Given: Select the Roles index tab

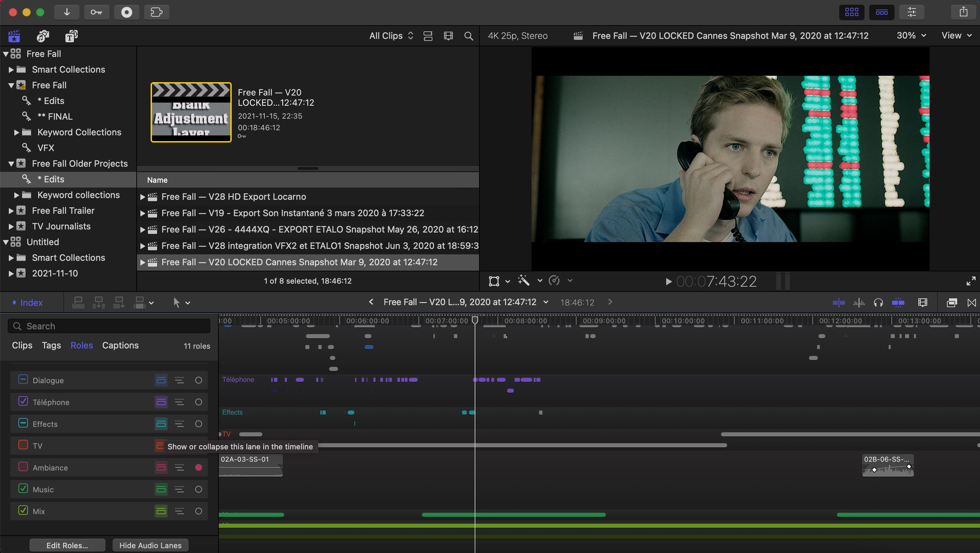Looking at the screenshot, I should click(82, 345).
